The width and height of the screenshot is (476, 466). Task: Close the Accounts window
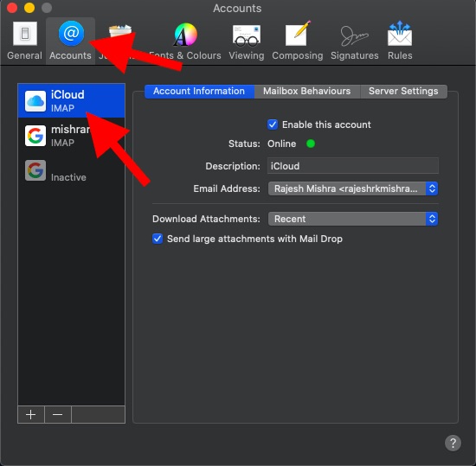(12, 8)
